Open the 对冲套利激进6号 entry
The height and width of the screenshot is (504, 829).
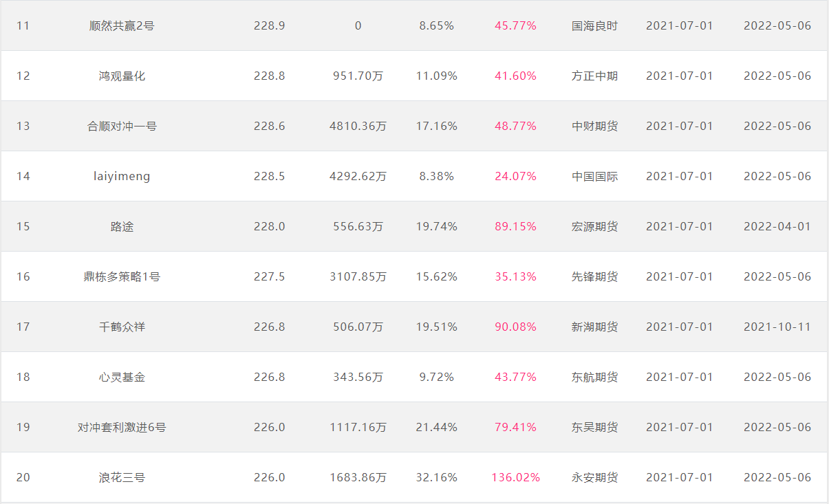point(122,428)
